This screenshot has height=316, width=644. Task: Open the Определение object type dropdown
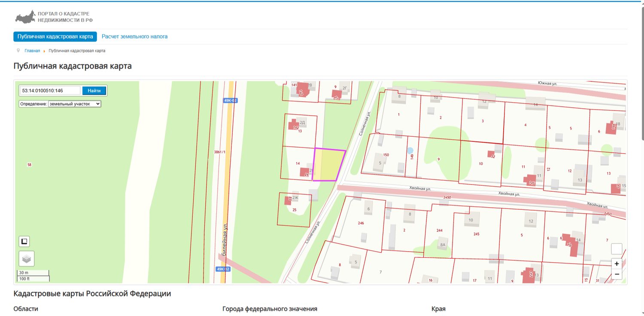74,104
